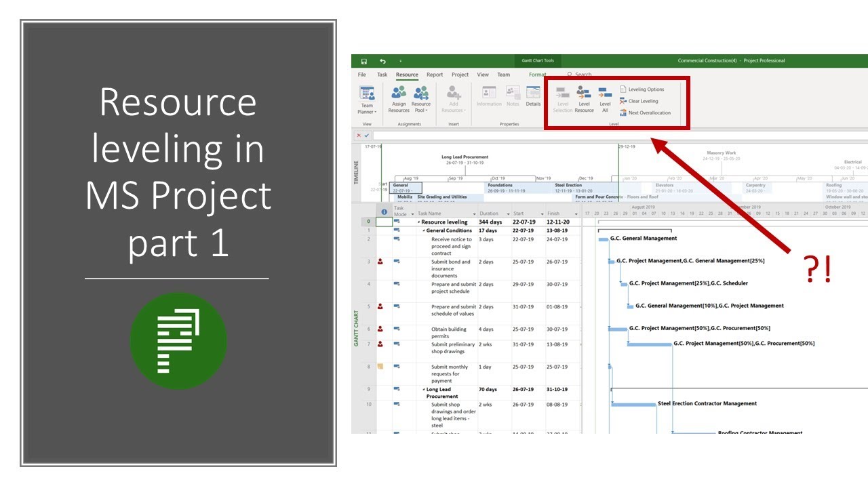The height and width of the screenshot is (488, 868).
Task: Switch to the Report ribbon tab
Action: pos(435,75)
